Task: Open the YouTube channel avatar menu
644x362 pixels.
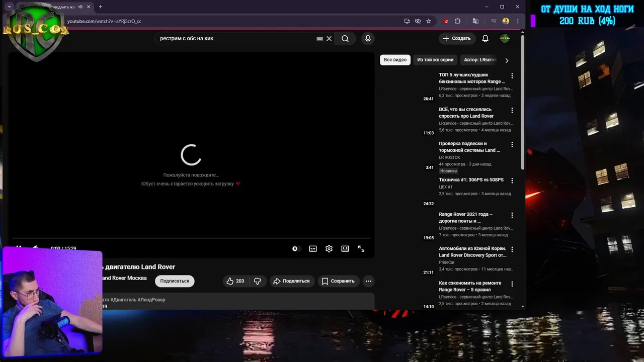Action: pos(505,39)
